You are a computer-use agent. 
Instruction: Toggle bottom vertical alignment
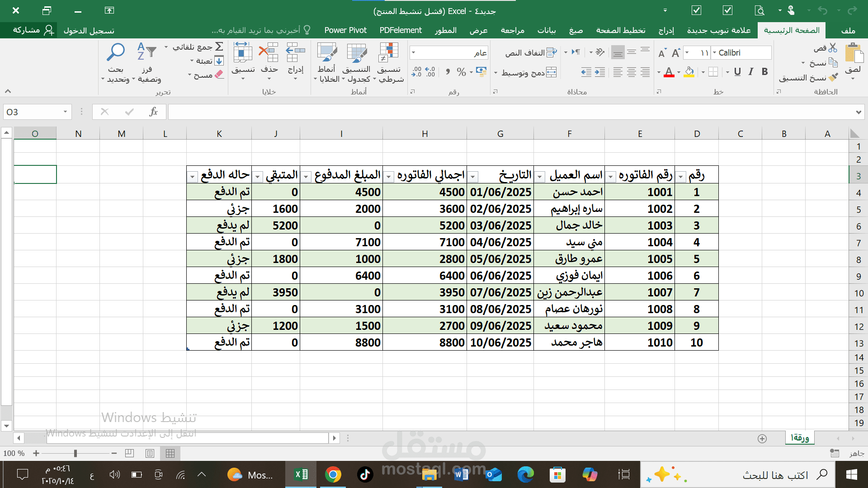[x=618, y=52]
